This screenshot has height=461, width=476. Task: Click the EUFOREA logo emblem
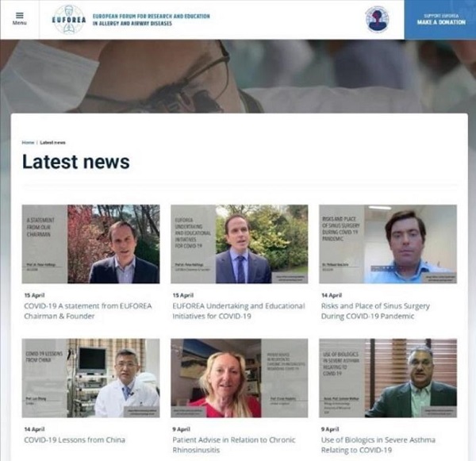(68, 19)
